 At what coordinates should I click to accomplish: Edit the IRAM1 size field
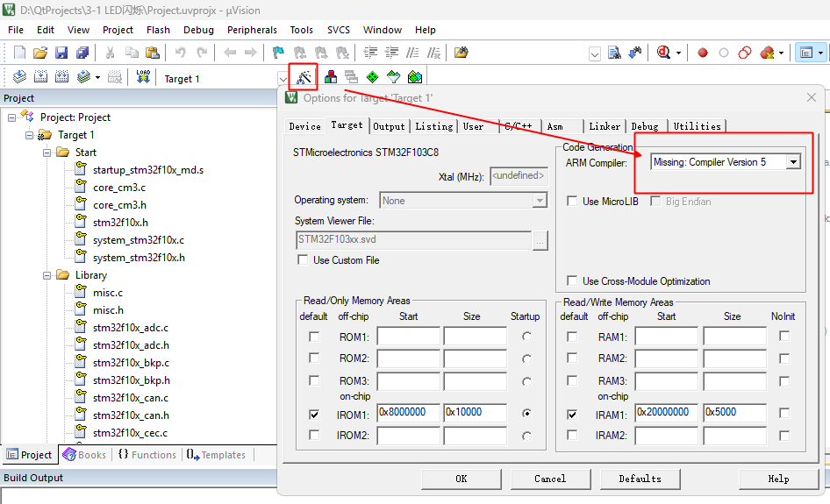(734, 413)
